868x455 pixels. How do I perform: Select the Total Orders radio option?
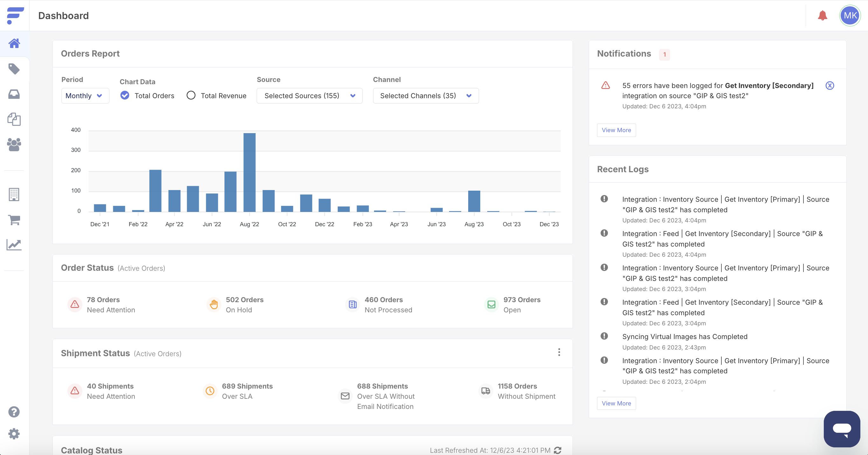coord(125,96)
